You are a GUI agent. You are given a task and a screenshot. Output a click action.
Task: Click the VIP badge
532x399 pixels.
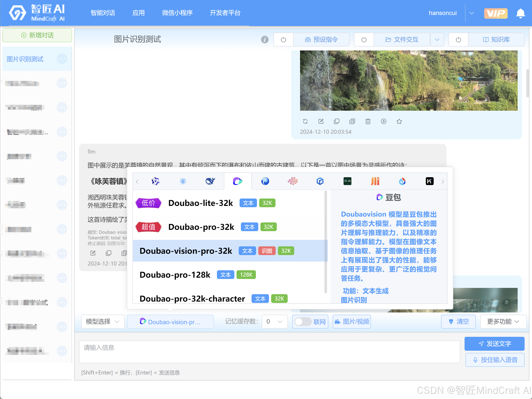coord(496,13)
